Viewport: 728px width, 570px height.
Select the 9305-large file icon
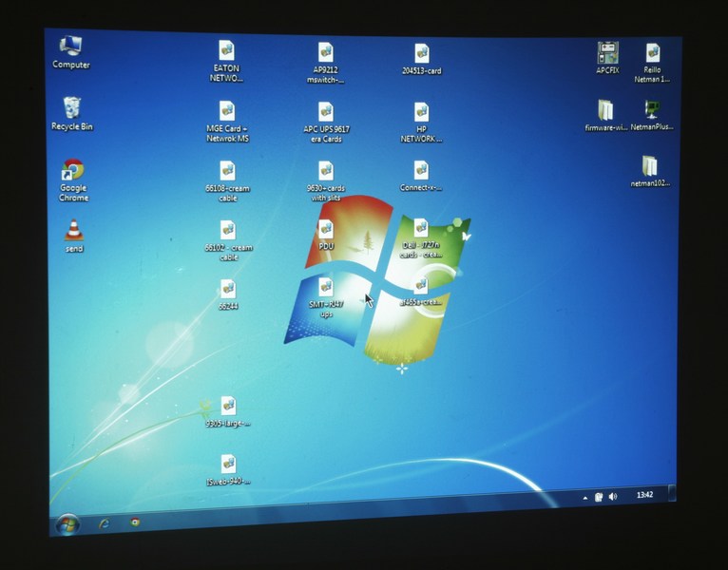tap(228, 411)
